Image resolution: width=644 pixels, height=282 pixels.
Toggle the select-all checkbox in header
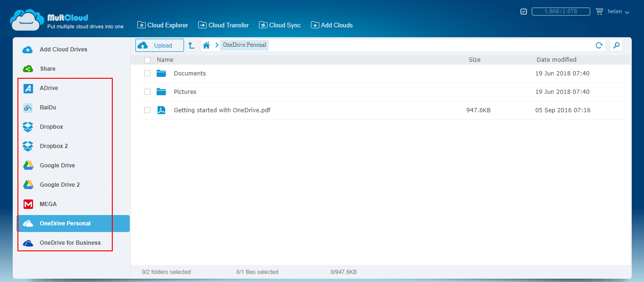point(148,60)
